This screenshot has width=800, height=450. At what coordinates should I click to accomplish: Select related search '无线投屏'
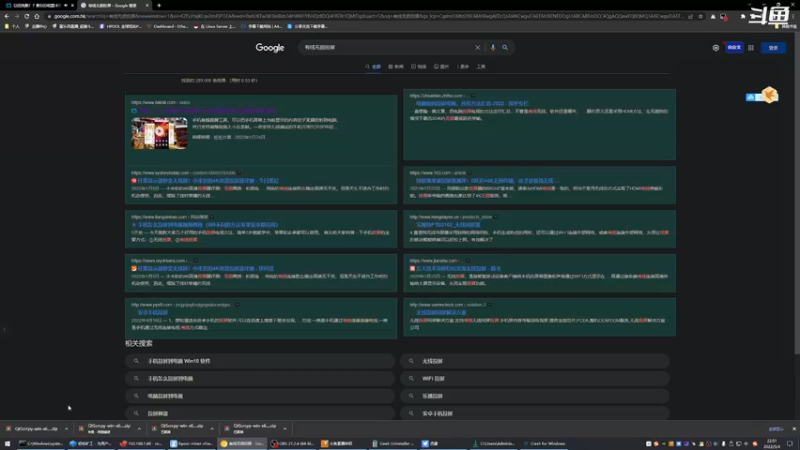[535, 361]
